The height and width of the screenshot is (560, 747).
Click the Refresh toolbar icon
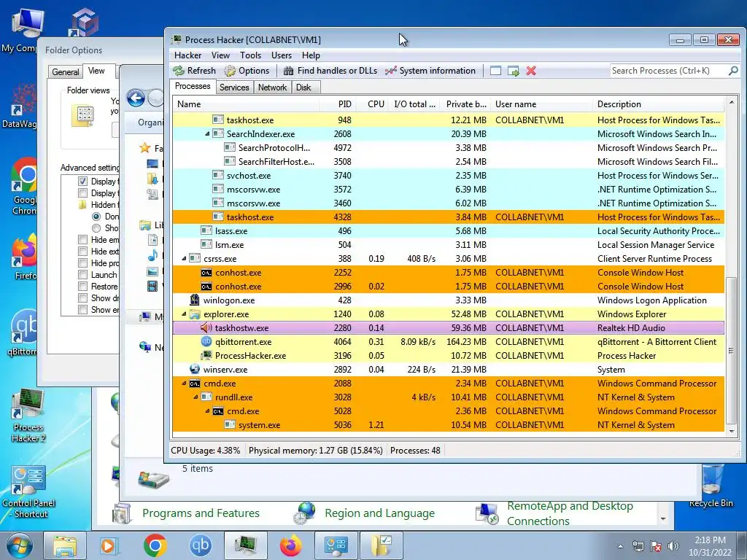tap(179, 71)
